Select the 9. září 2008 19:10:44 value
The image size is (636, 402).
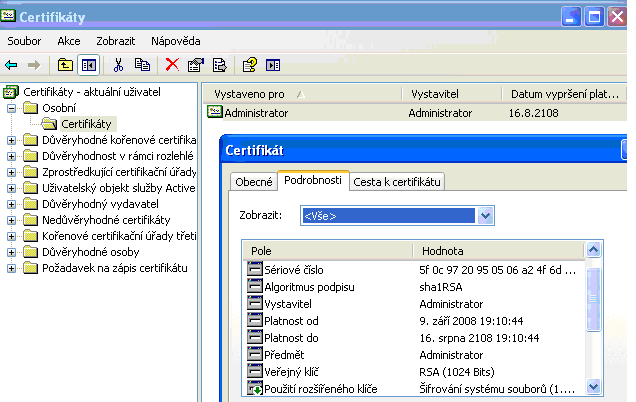coord(471,321)
